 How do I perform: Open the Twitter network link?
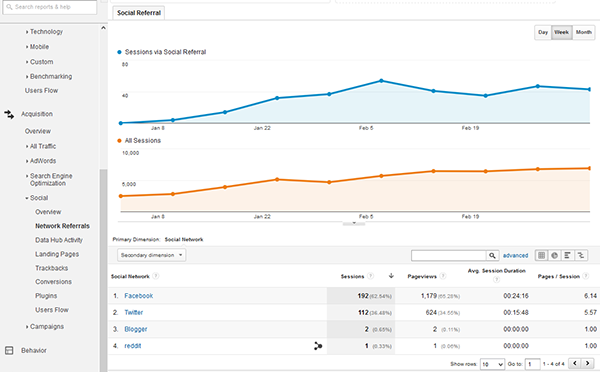134,313
